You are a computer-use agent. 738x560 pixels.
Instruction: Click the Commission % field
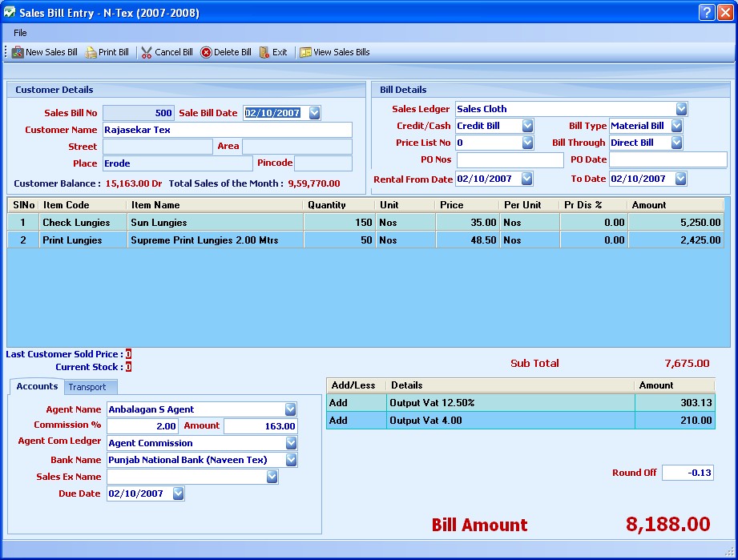[142, 426]
